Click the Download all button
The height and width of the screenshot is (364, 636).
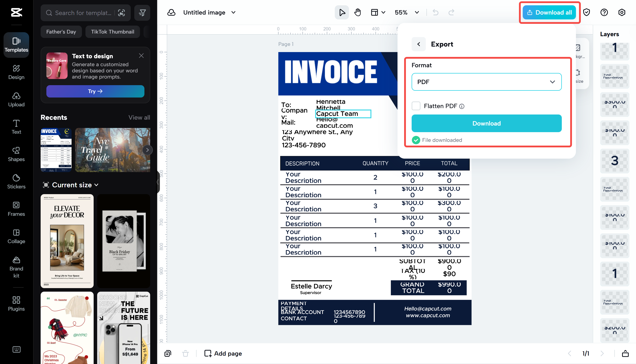(549, 12)
